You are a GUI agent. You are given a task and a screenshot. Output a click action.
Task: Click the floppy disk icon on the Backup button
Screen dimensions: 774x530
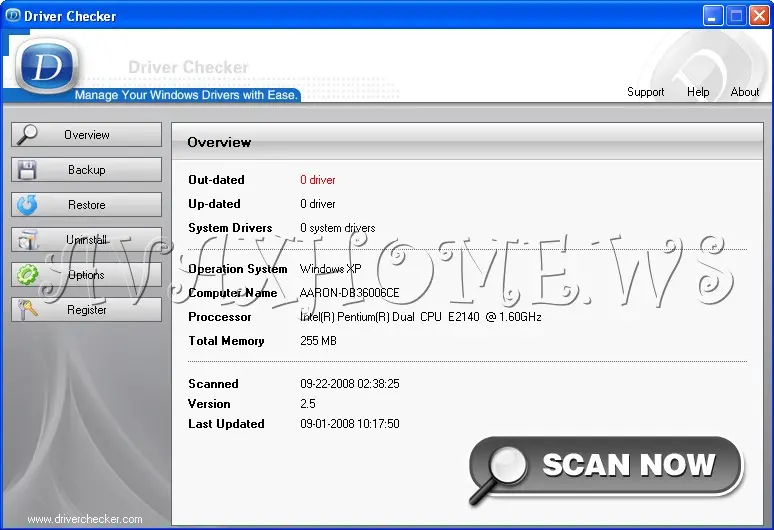point(27,170)
